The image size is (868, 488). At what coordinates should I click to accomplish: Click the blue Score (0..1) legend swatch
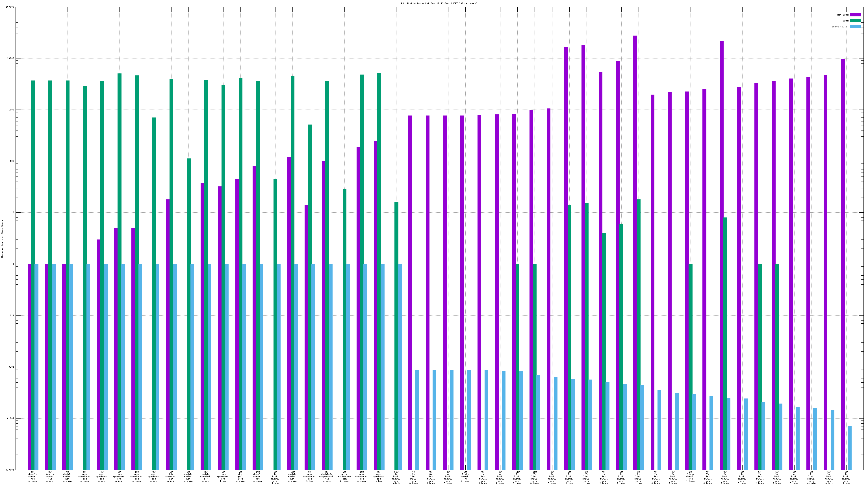pyautogui.click(x=855, y=27)
